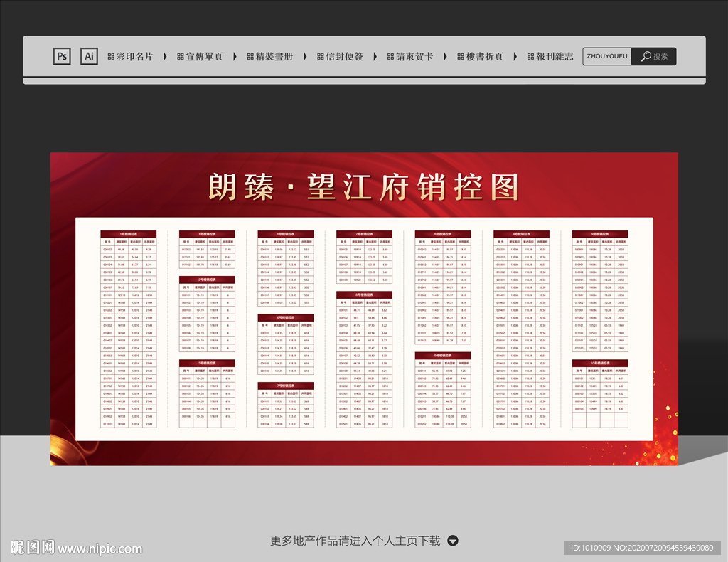Open the down chevron next to 更多地产作品
Viewport: 728px width, 562px height.
tap(452, 540)
